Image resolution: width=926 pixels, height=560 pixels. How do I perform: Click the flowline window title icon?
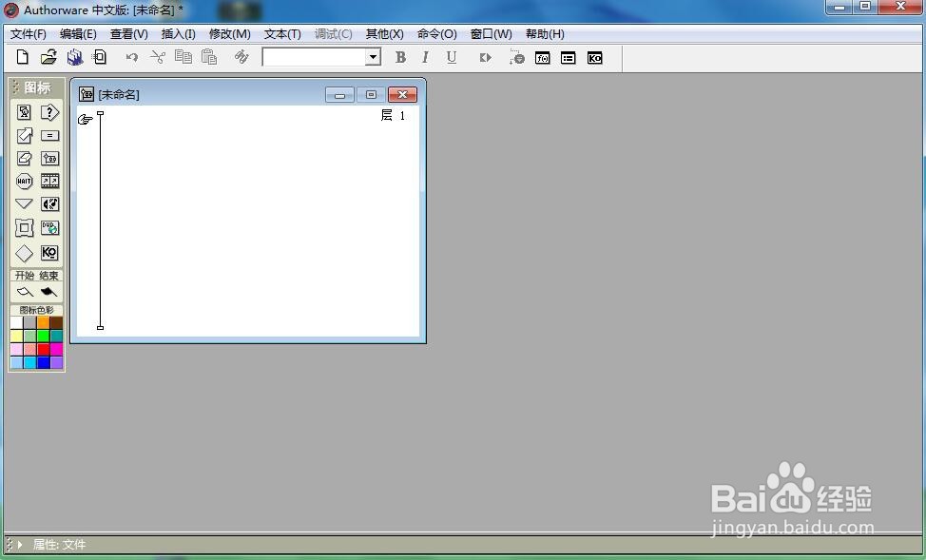[x=87, y=94]
